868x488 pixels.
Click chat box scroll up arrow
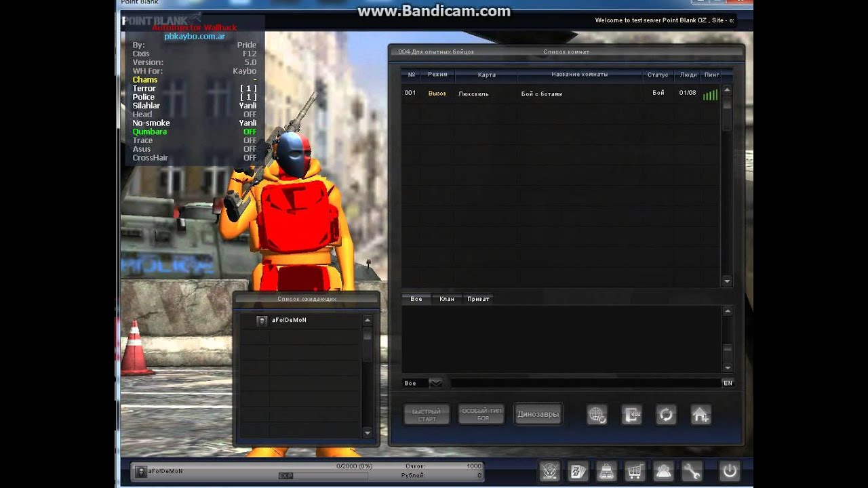click(727, 311)
